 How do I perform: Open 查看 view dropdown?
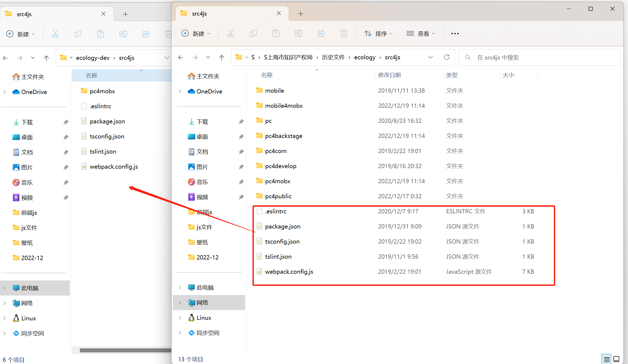(x=421, y=34)
